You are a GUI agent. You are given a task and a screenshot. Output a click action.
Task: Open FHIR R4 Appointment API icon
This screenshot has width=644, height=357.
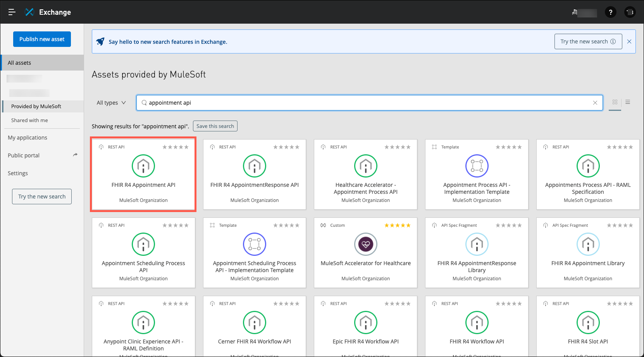143,166
